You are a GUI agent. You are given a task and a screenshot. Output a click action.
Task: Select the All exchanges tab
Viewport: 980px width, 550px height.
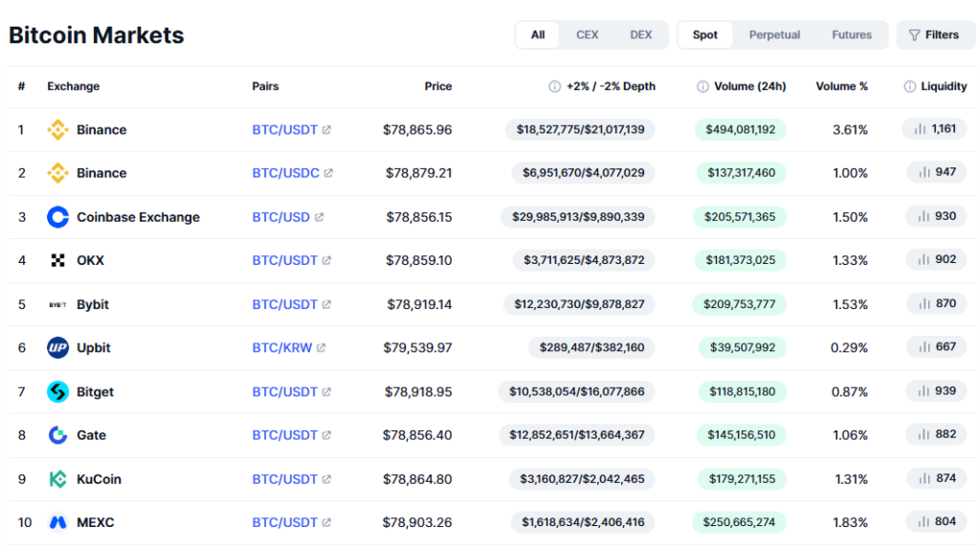538,35
